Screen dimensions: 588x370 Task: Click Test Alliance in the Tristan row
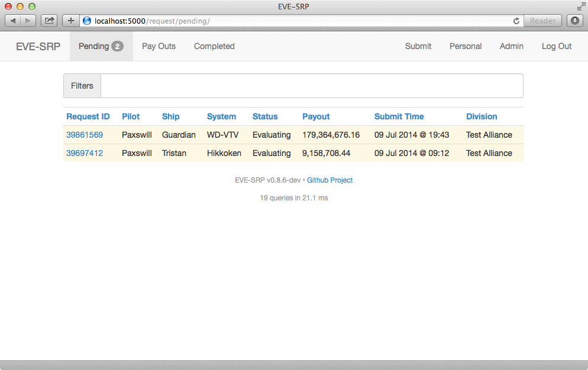pos(489,153)
